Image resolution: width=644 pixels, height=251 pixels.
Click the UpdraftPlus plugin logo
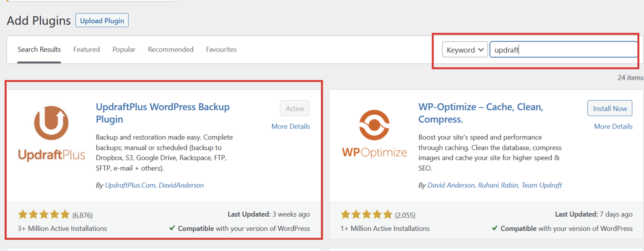coord(52,133)
